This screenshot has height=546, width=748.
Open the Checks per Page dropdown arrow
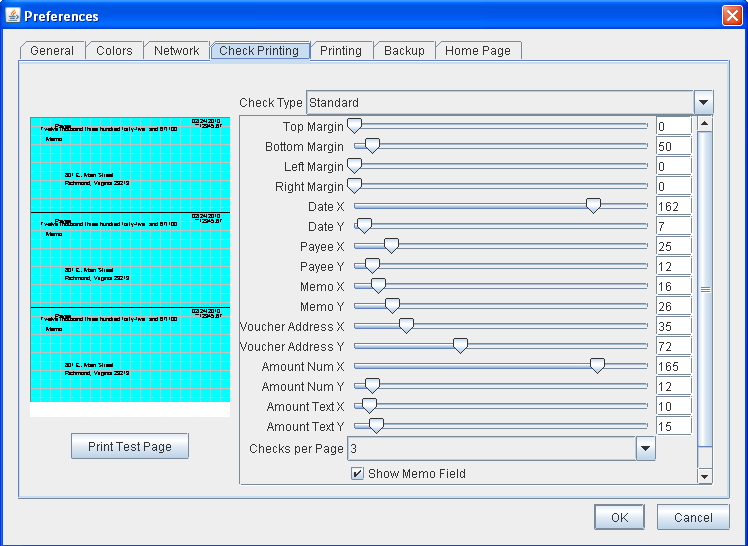645,448
